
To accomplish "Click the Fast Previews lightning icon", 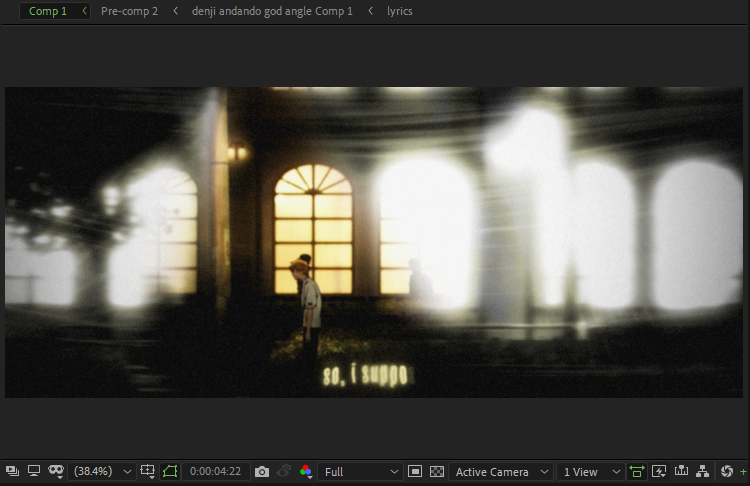I will pos(659,472).
